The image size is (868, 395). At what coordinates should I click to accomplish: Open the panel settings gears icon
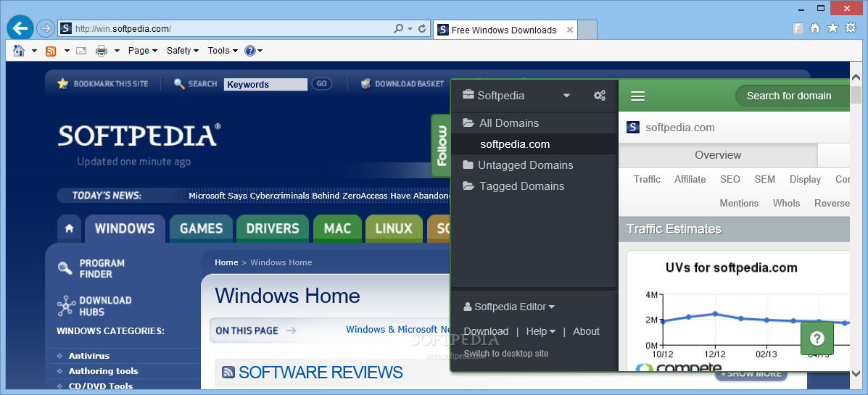[x=600, y=96]
